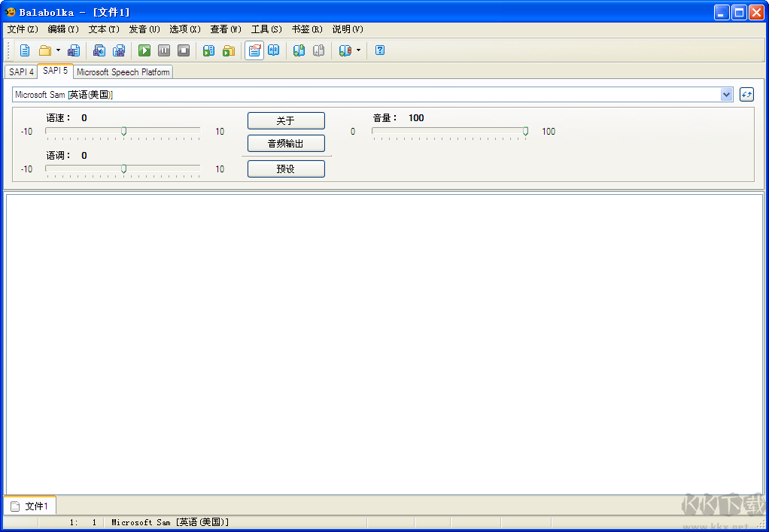Adjust the 音量 volume slider
769x532 pixels.
point(524,131)
